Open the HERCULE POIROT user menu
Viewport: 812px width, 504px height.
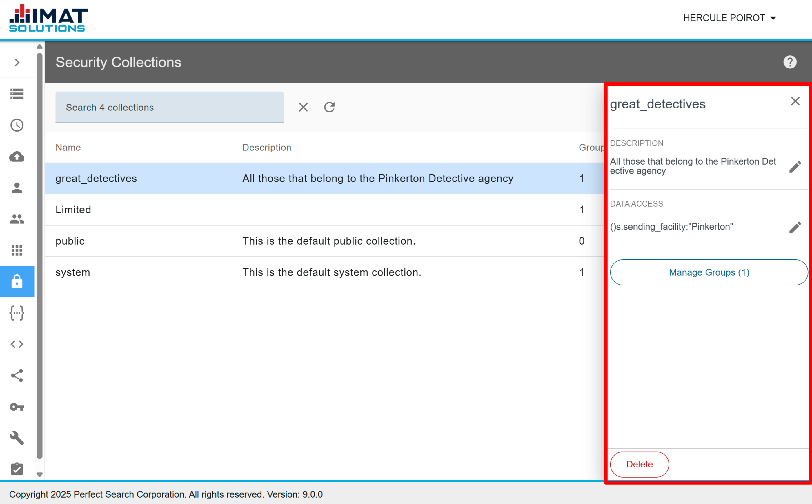click(x=730, y=18)
